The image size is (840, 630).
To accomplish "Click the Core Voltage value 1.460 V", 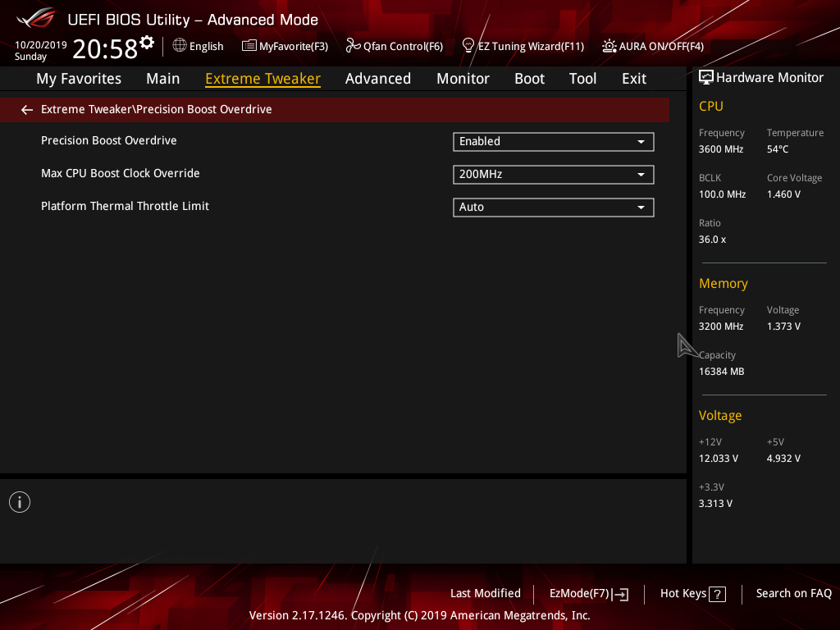I will click(x=783, y=194).
